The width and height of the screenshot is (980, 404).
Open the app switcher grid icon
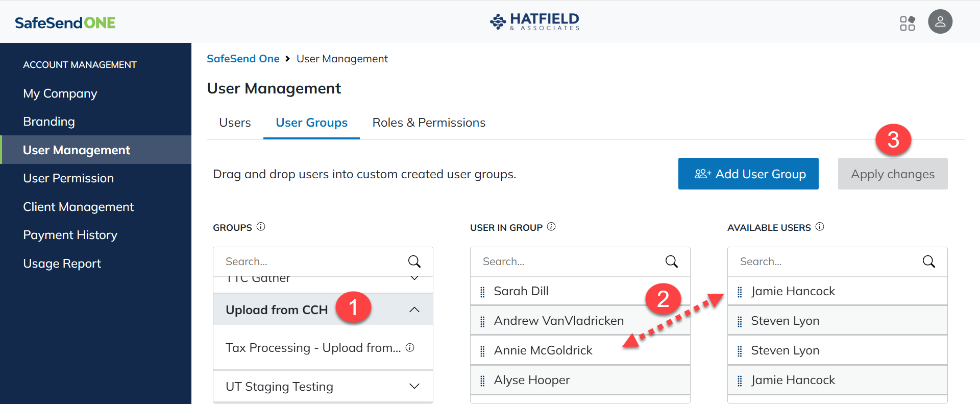tap(907, 23)
